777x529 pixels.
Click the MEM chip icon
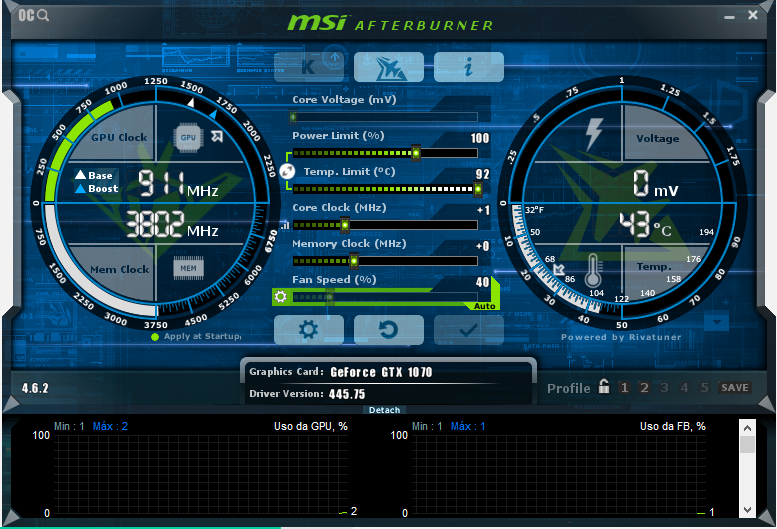pos(188,268)
